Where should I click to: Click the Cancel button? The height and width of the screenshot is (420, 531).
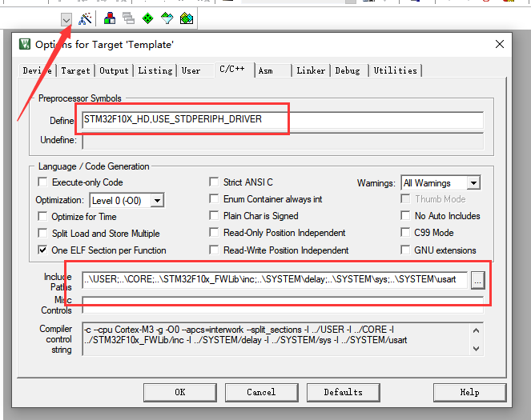261,393
